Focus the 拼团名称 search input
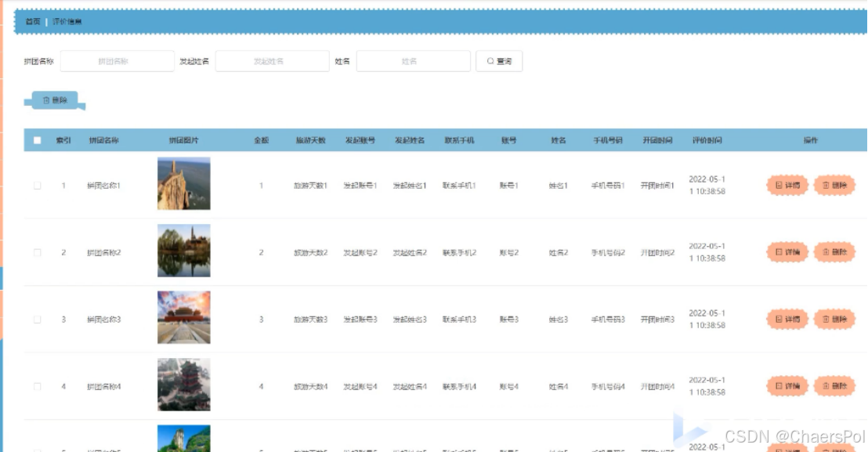The image size is (868, 452). click(118, 61)
